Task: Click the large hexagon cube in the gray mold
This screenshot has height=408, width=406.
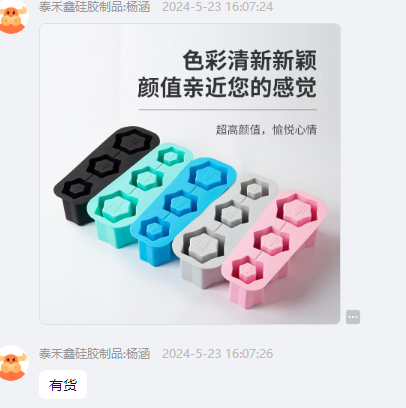Action: click(201, 247)
